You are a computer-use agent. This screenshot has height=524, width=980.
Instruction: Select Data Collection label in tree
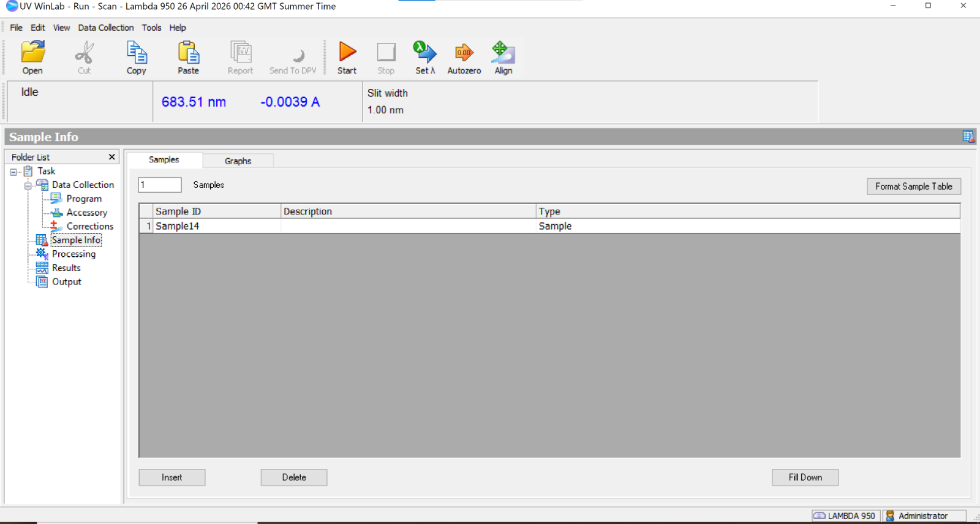(83, 184)
